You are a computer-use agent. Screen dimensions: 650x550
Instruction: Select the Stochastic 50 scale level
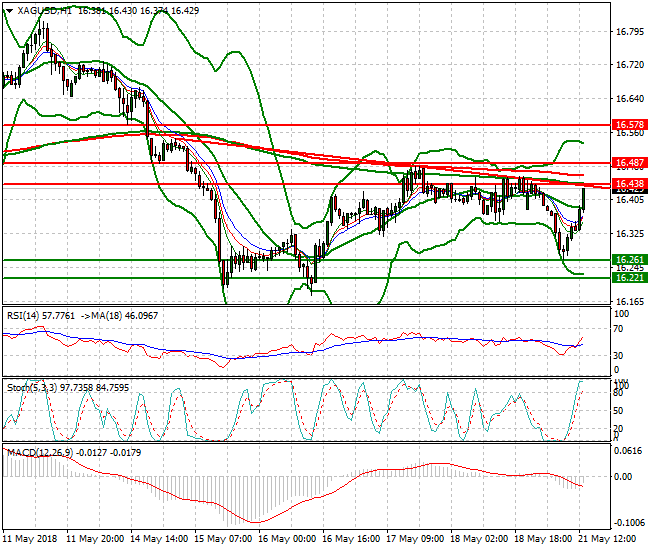coord(618,411)
